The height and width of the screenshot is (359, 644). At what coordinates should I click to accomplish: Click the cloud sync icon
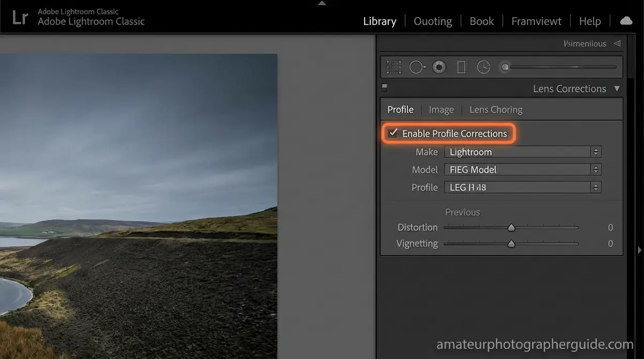626,20
